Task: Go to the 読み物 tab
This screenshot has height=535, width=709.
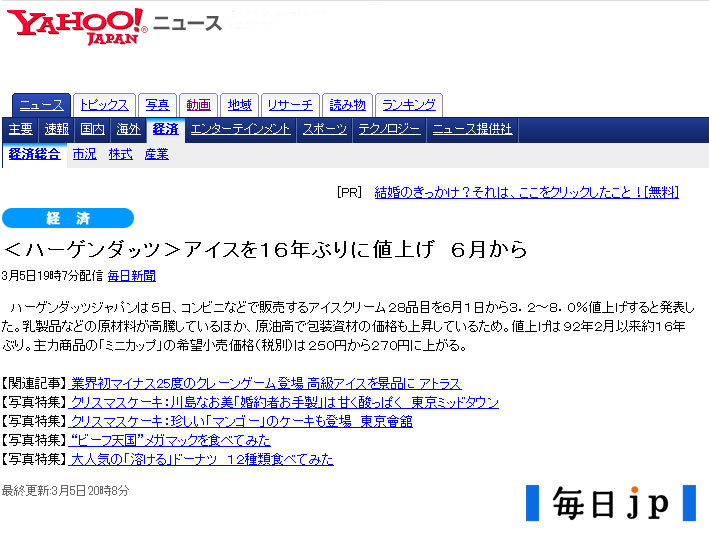Action: coord(347,105)
